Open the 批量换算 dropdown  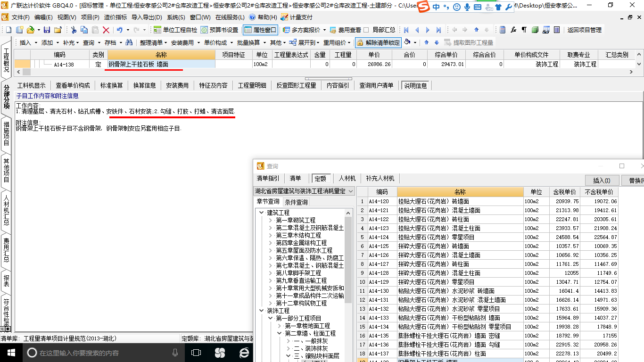[x=251, y=42]
